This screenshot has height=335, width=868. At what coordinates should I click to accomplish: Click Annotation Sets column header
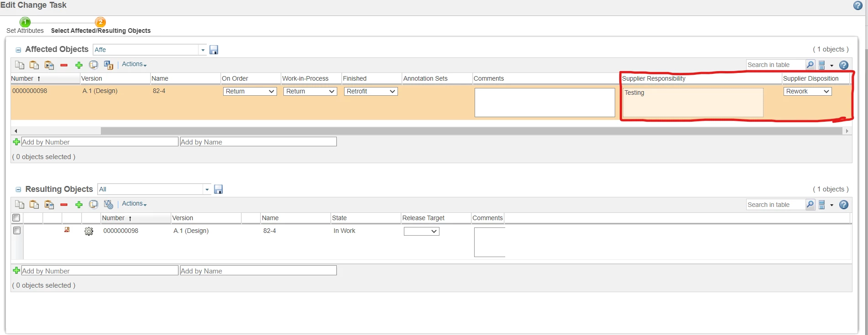437,78
